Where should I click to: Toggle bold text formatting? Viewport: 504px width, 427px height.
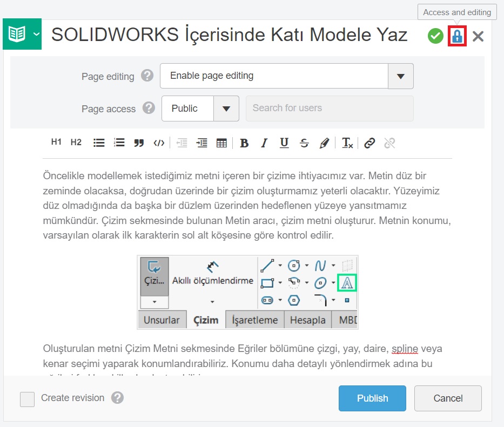click(244, 143)
